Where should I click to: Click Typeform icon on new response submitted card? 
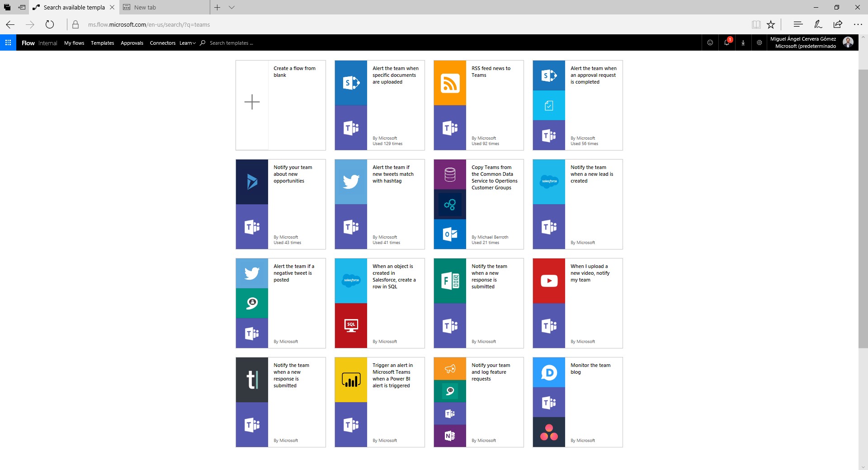pyautogui.click(x=252, y=380)
